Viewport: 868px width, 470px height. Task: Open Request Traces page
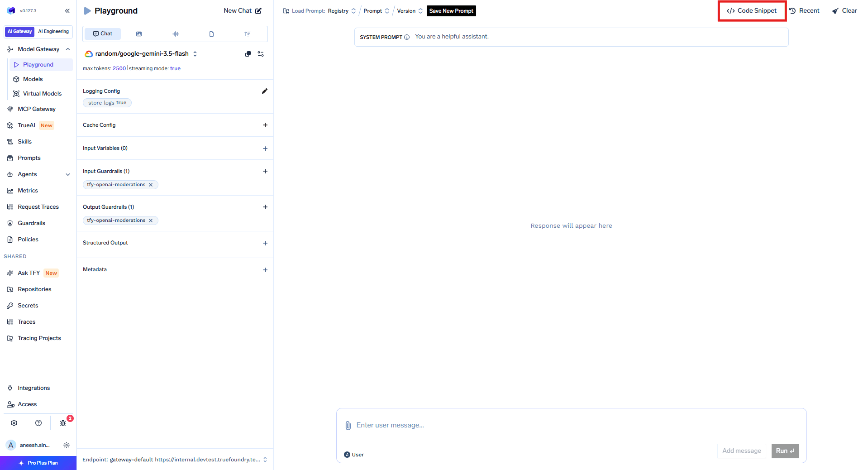pos(38,207)
